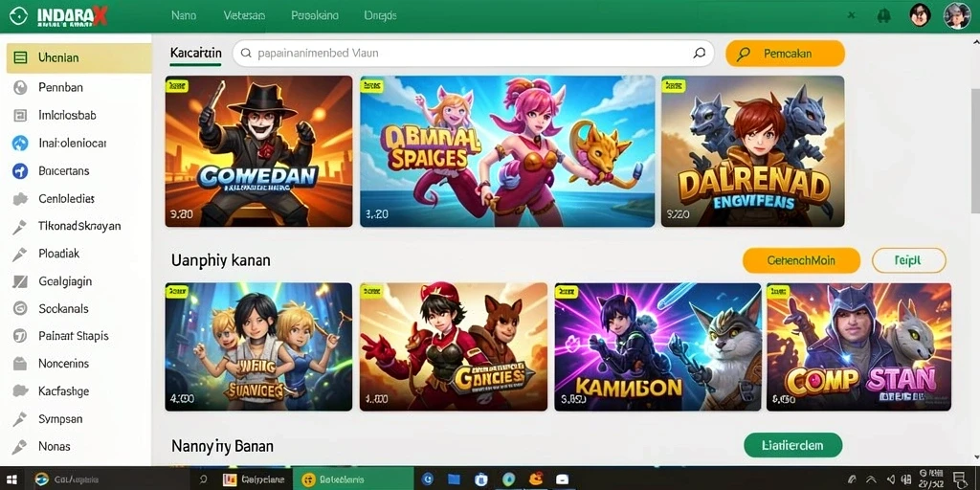Open the GOWEDAN game thumbnail
Image resolution: width=980 pixels, height=490 pixels.
(x=258, y=151)
